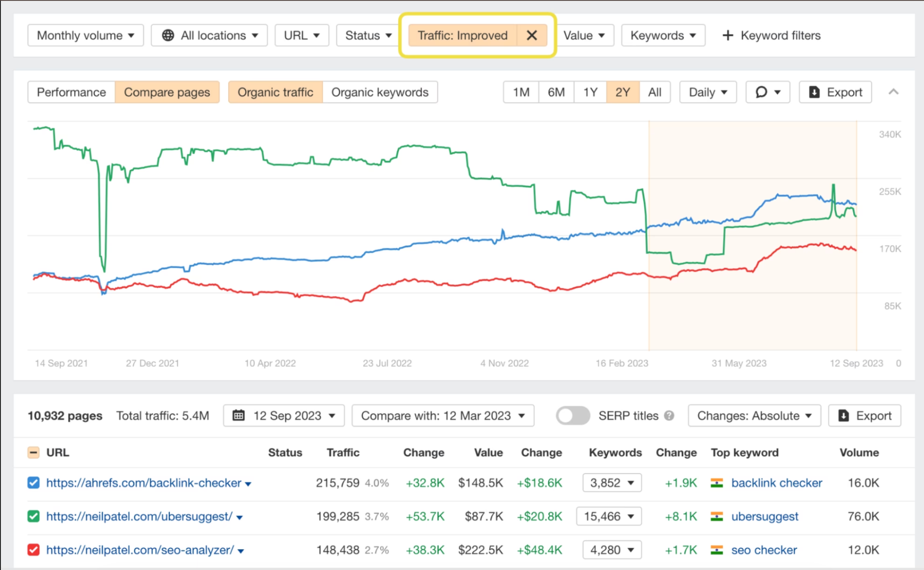Viewport: 924px width, 570px height.
Task: Click the seo checker top keyword link
Action: pyautogui.click(x=764, y=550)
